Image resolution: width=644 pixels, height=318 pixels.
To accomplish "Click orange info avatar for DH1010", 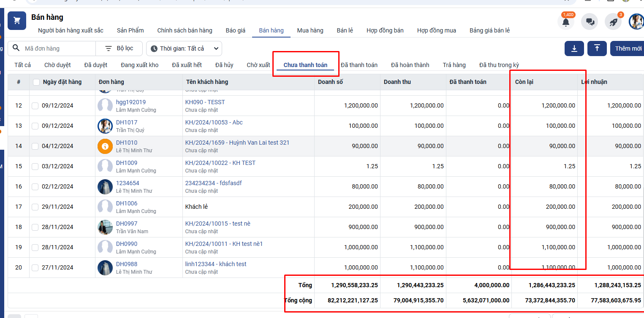I will [105, 146].
